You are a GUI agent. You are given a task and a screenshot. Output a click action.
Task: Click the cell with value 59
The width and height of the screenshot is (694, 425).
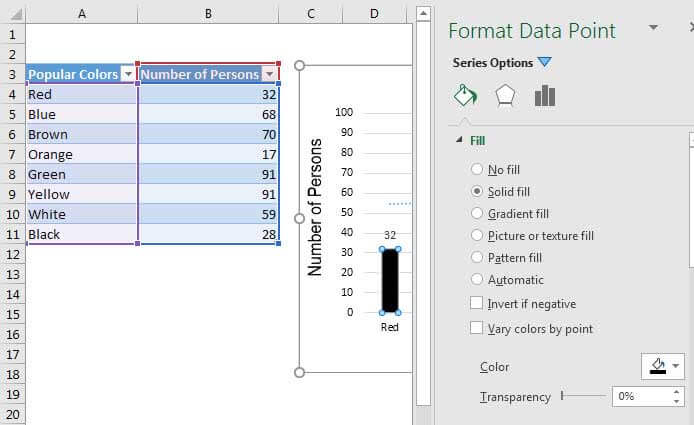(208, 214)
